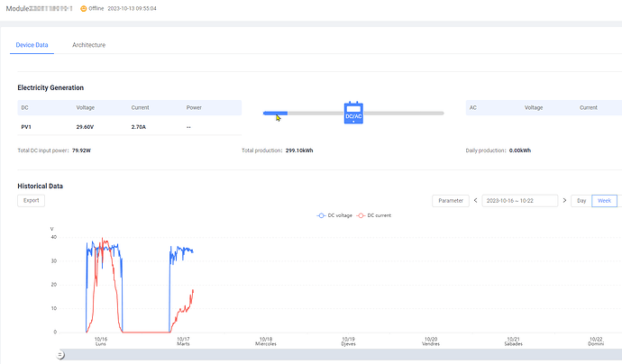Click the Electricity Generation heading
This screenshot has width=622, height=364.
[50, 87]
